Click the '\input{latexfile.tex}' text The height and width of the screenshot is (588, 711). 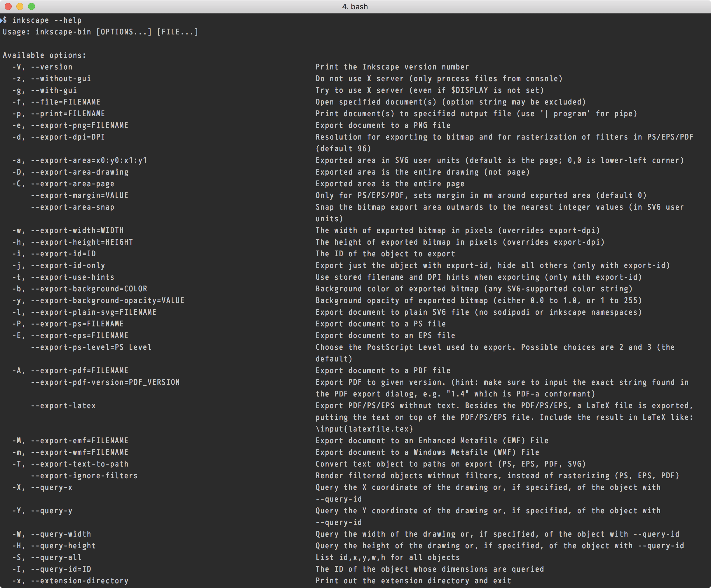click(x=364, y=429)
